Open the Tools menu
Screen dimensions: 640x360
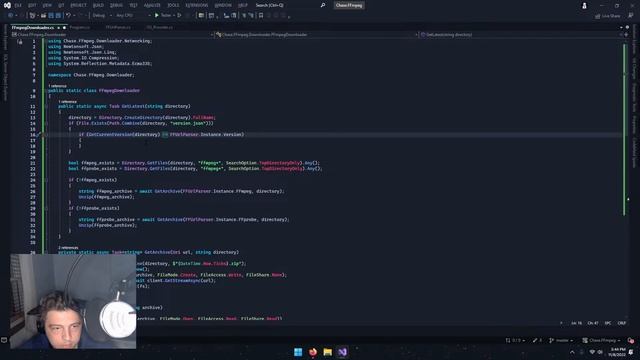(x=173, y=5)
